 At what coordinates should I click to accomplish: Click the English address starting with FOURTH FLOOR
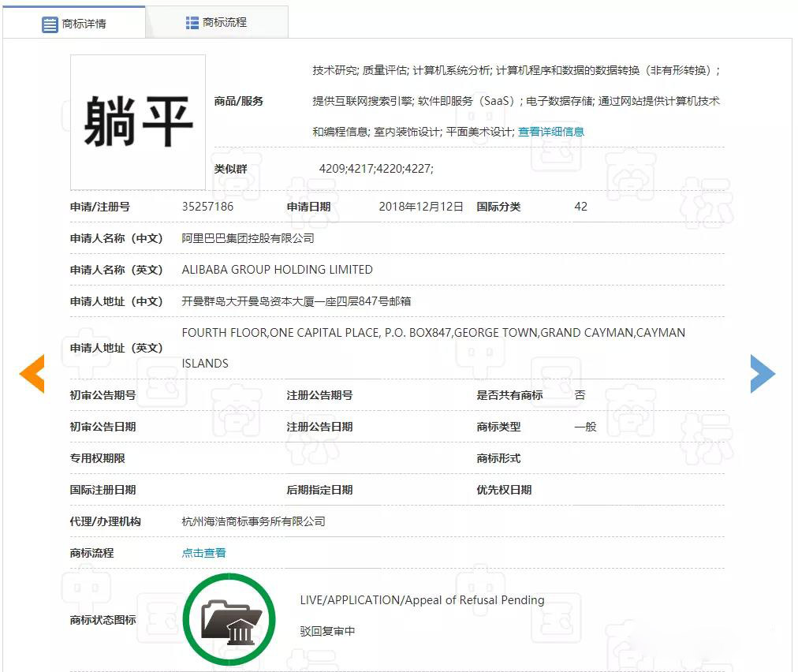tap(433, 333)
